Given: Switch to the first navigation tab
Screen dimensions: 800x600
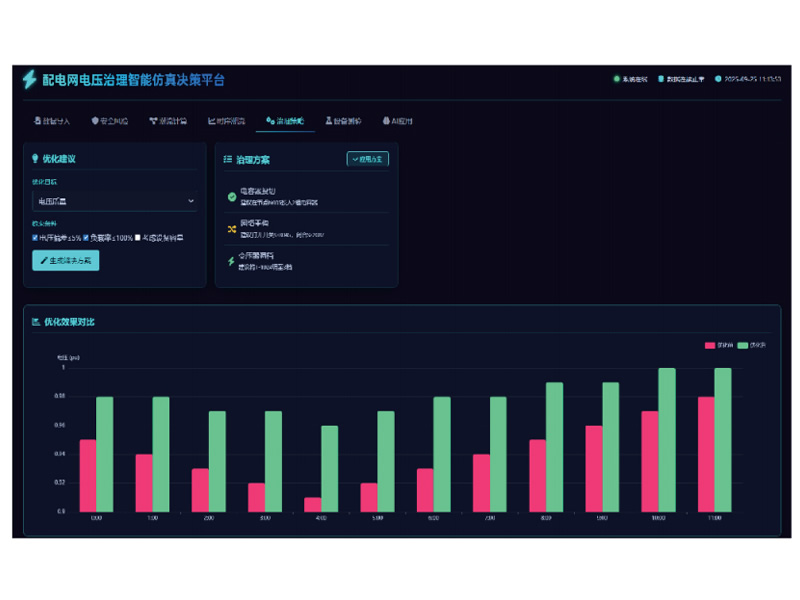Looking at the screenshot, I should click(x=50, y=121).
